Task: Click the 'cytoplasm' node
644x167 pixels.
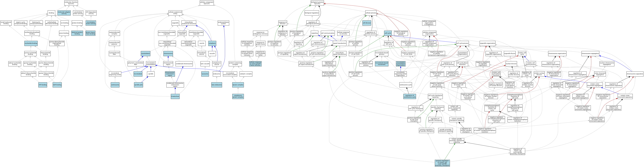Action: (x=212, y=43)
